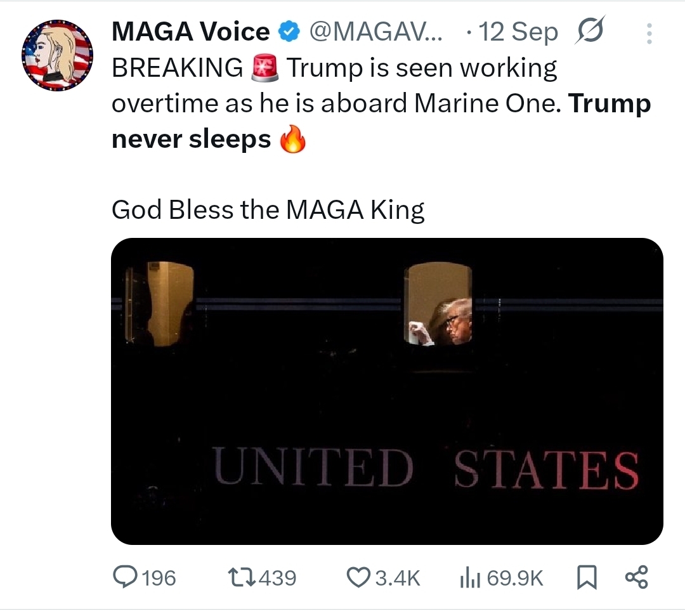Click the bold "Trump never sleeps" text
Viewport: 685px width, 616px height.
(191, 138)
